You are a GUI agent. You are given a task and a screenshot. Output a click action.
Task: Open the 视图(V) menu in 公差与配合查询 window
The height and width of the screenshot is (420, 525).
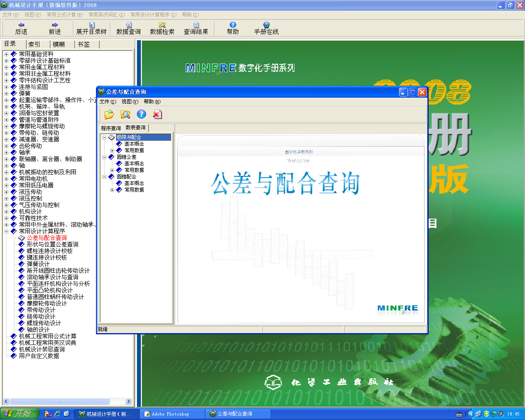pyautogui.click(x=130, y=102)
